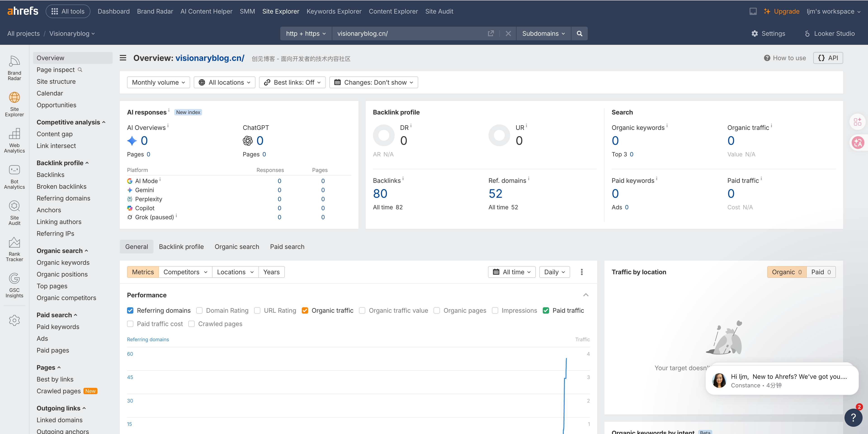The image size is (868, 434).
Task: Click the API button
Action: [828, 58]
